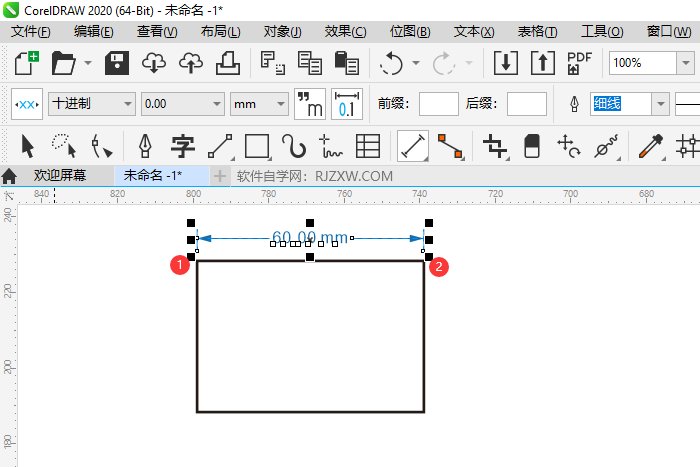
Task: Select the Freehand drawing tool
Action: (331, 146)
